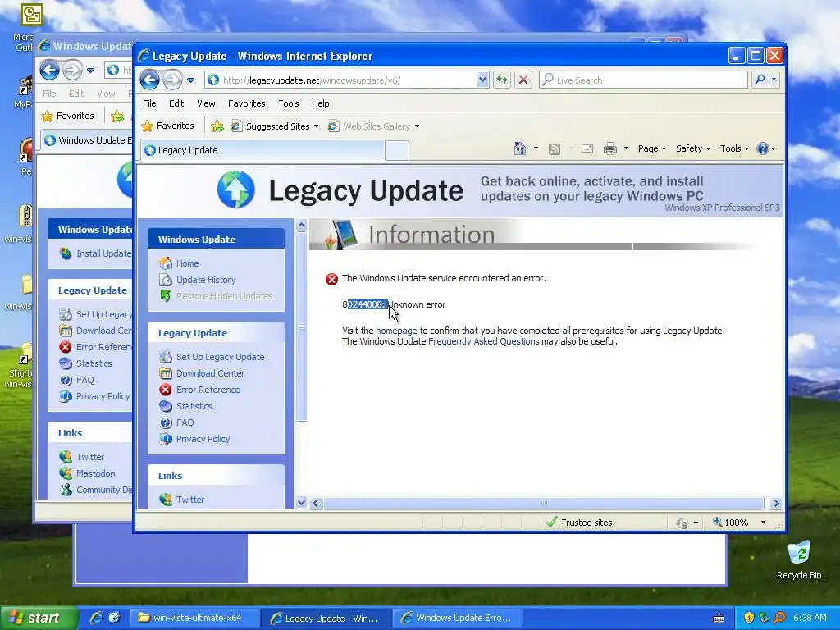Image resolution: width=840 pixels, height=630 pixels.
Task: Open search provider dropdown arrow
Action: pos(774,80)
